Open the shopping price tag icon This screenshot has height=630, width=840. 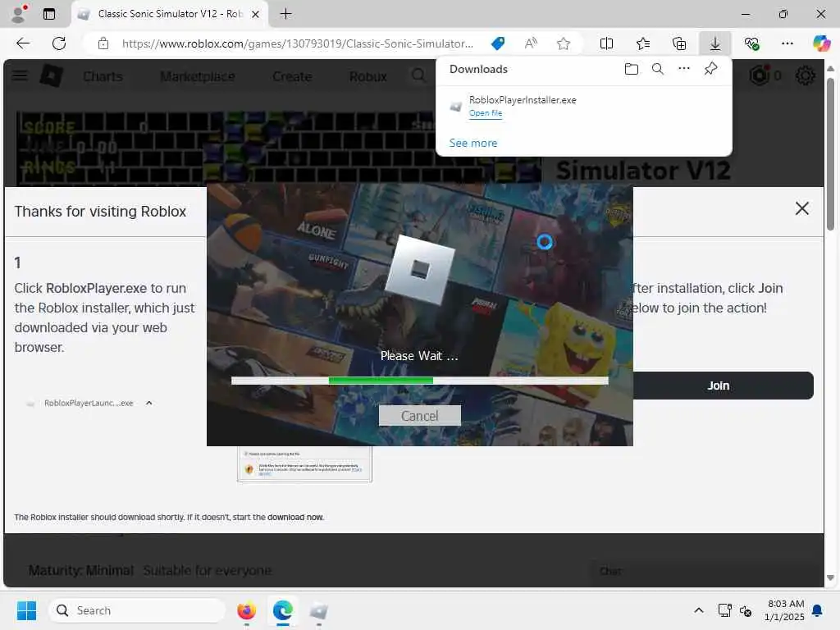[x=498, y=43]
